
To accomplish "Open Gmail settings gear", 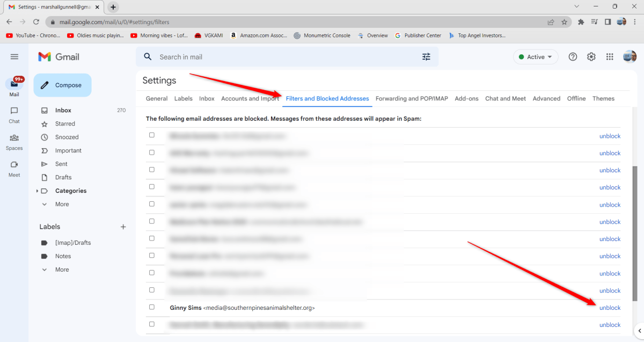I will pos(591,56).
